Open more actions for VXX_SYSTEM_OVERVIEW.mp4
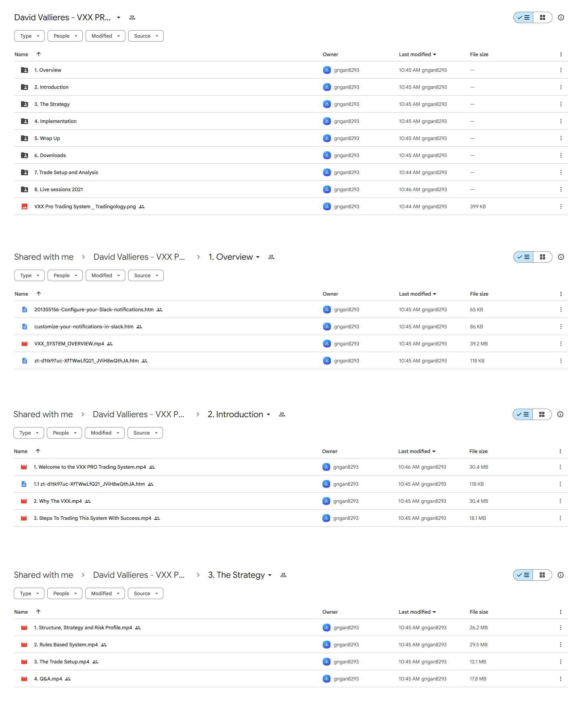This screenshot has height=705, width=588. click(x=561, y=344)
